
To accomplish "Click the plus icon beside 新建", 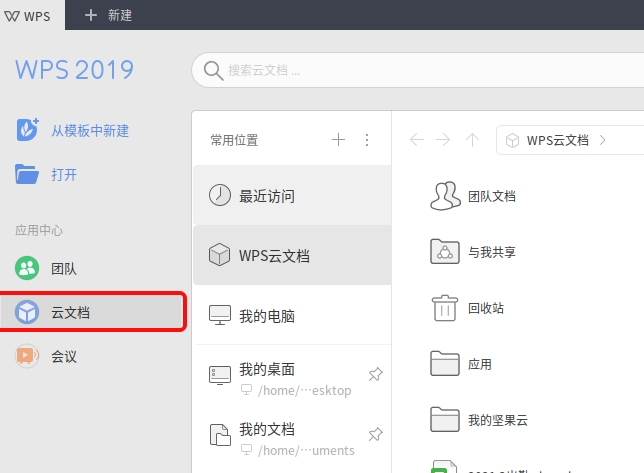I will click(90, 15).
